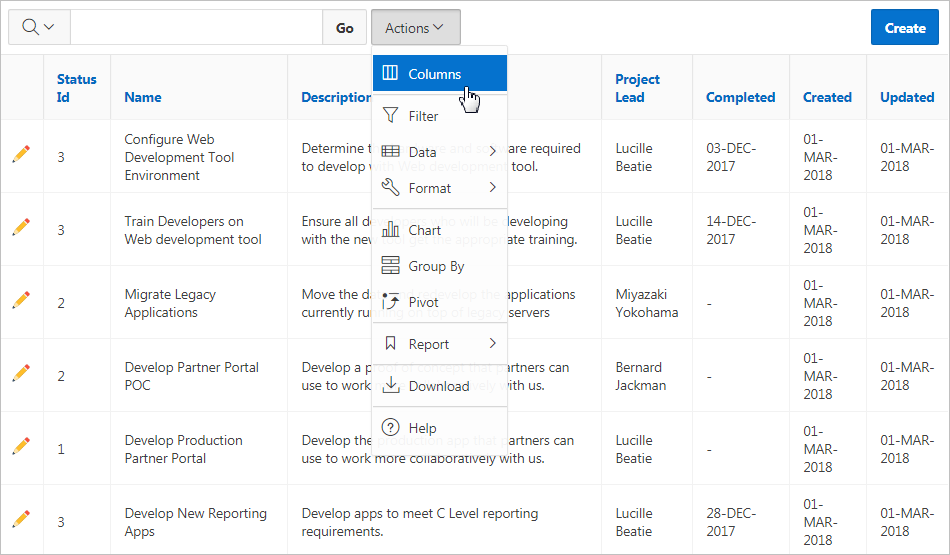Image resolution: width=950 pixels, height=555 pixels.
Task: Click the edit pencil for Migrate Legacy Applications
Action: (x=21, y=300)
